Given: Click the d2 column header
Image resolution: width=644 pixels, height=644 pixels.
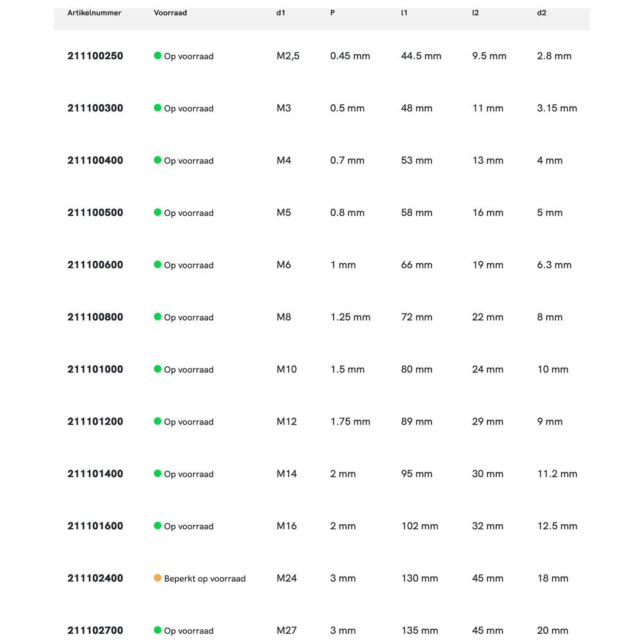Looking at the screenshot, I should [542, 13].
